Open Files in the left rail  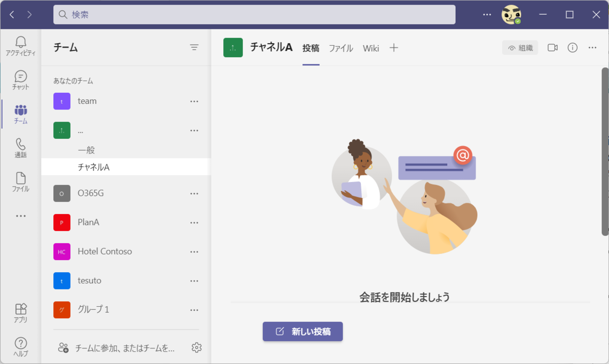pyautogui.click(x=21, y=183)
